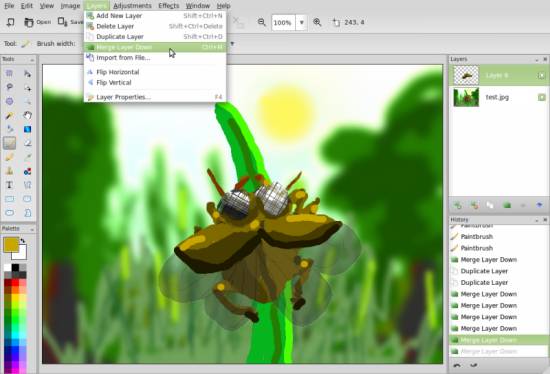Screen dimensions: 550x374
Task: Collapse the Layers panel
Action: coord(537,60)
